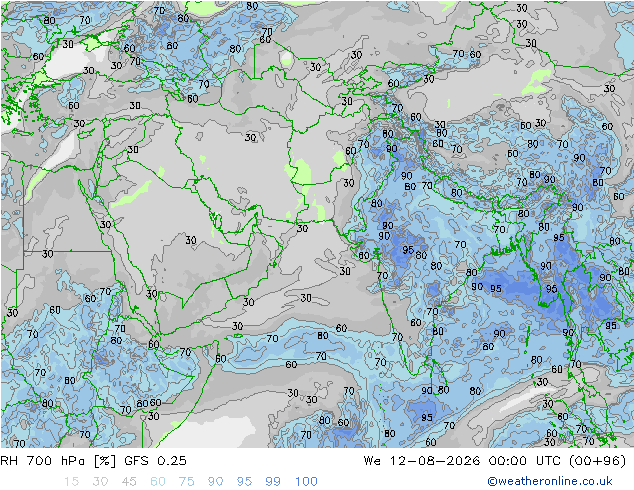Pick the legend value 75
Viewport: 634px width, 490px height.
[x=186, y=482]
